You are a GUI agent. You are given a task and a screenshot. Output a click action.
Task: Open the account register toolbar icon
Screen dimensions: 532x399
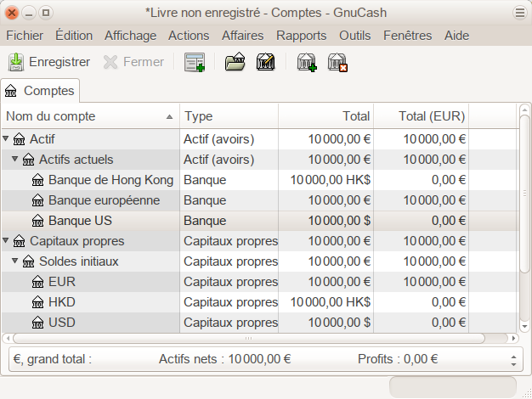(x=195, y=62)
